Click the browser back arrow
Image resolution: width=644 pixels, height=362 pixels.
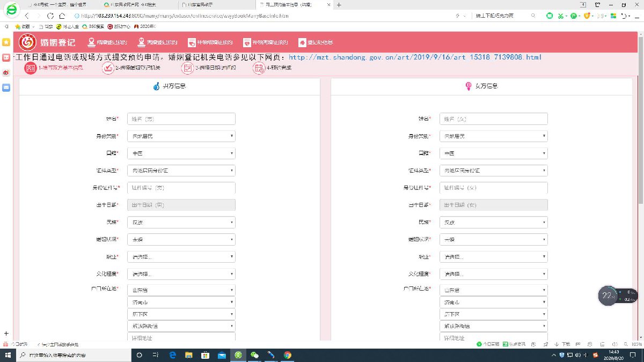tap(28, 16)
